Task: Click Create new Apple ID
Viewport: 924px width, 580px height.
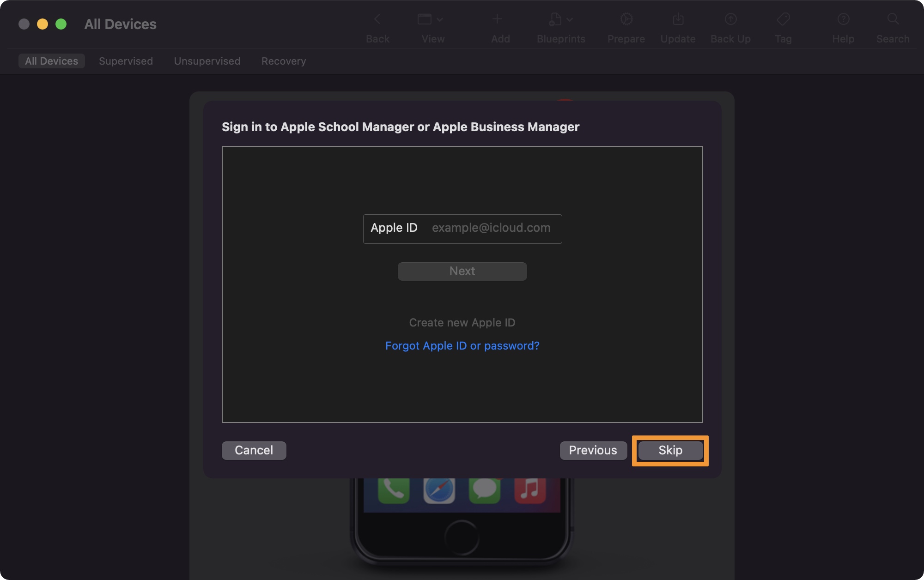Action: pyautogui.click(x=462, y=322)
